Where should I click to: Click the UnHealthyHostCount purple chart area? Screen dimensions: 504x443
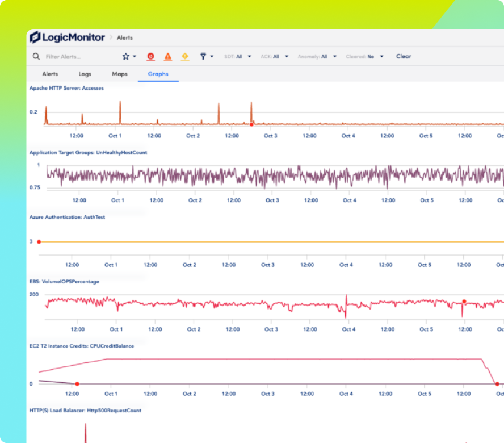(275, 176)
